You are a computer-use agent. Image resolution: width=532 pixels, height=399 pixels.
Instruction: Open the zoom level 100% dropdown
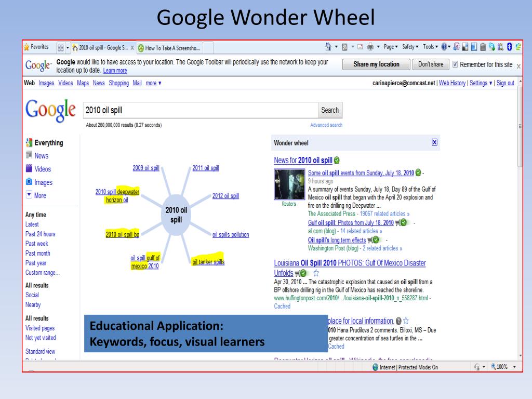[514, 367]
